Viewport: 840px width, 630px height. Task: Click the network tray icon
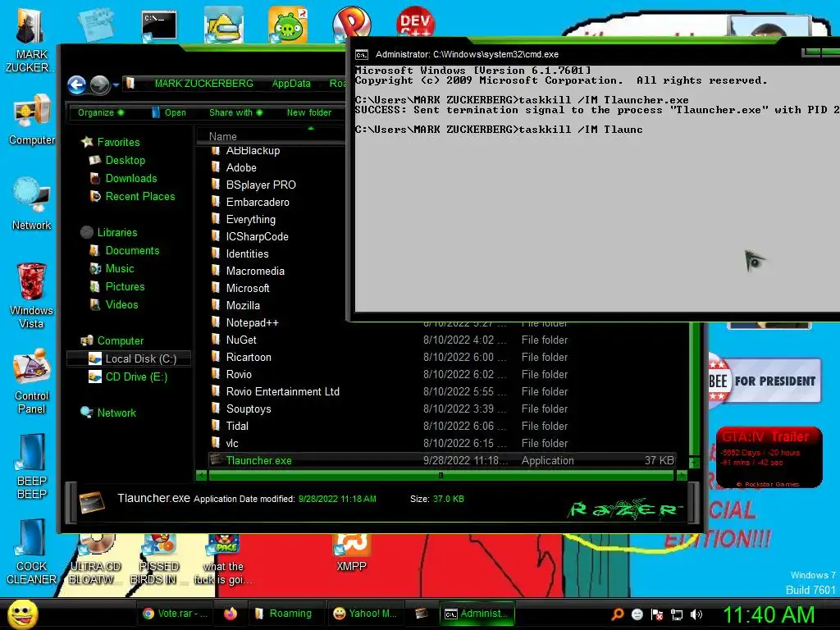point(677,614)
